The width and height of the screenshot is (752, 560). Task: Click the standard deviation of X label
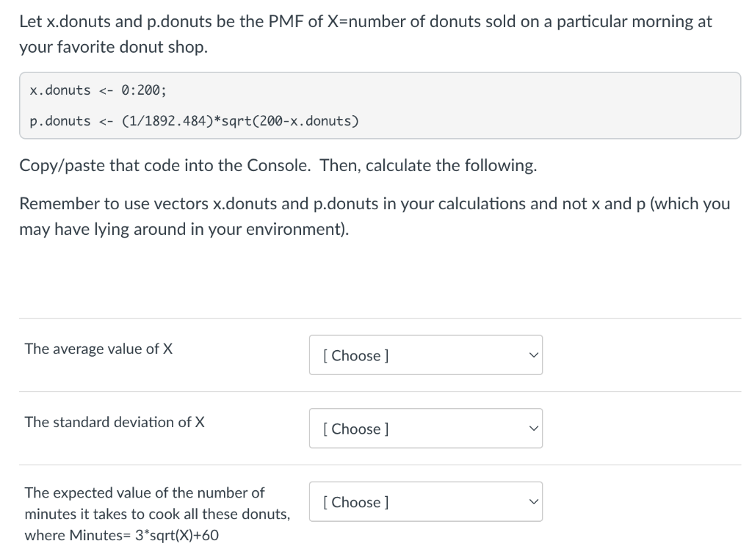pos(114,422)
